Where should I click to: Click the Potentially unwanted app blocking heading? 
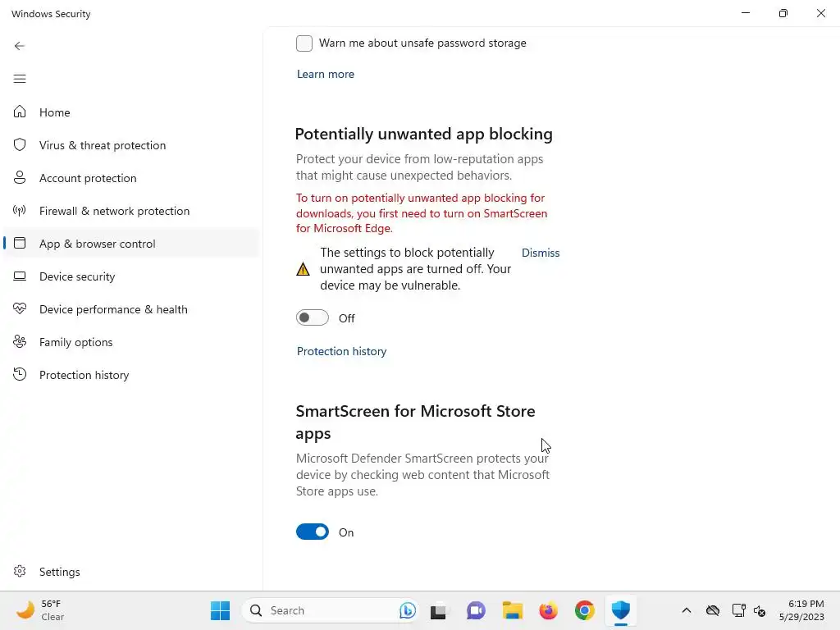coord(423,134)
